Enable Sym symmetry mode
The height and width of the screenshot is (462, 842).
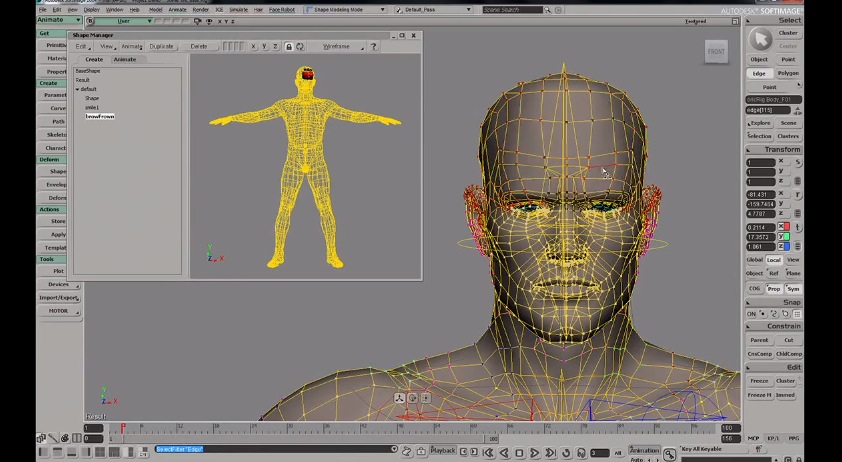click(793, 288)
